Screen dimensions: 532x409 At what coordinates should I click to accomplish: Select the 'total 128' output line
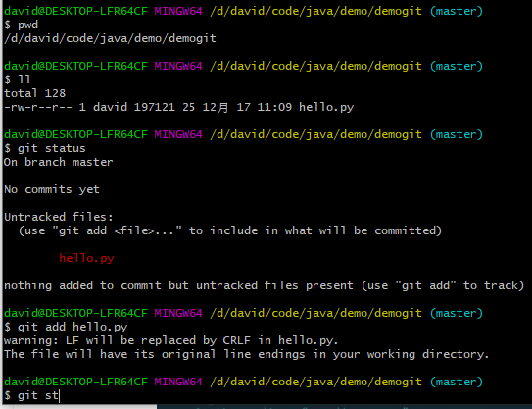coord(34,93)
